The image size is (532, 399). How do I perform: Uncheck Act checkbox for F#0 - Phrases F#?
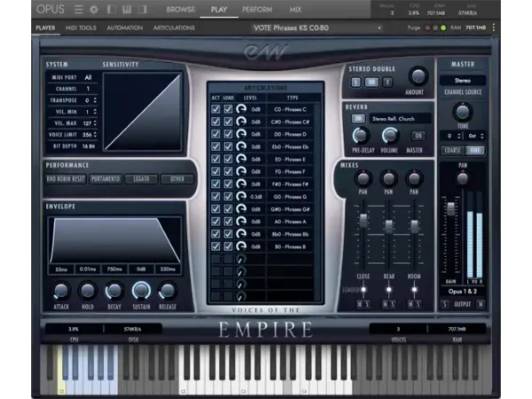point(215,184)
